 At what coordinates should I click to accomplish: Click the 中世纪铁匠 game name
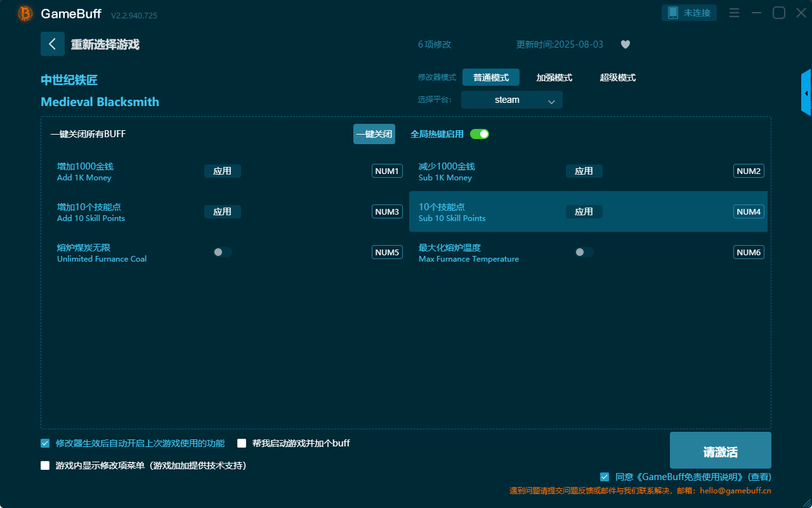click(69, 80)
